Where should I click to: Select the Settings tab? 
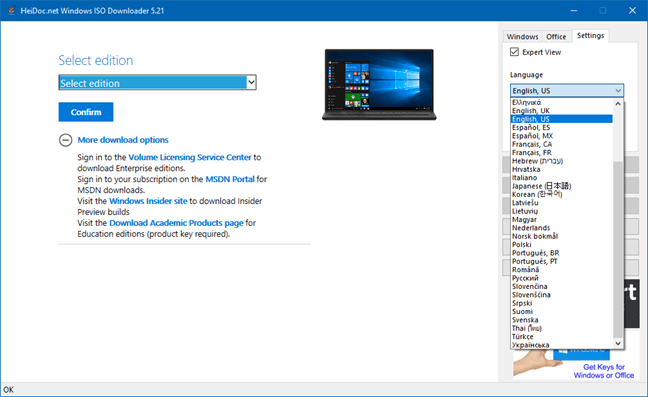point(591,36)
